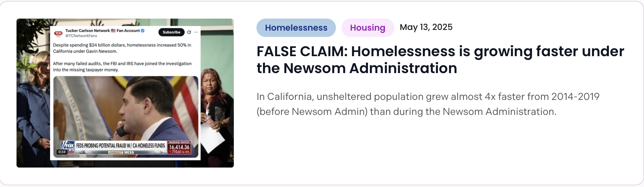
Task: Click the NASDAQ Watch ticker box
Action: point(179,147)
